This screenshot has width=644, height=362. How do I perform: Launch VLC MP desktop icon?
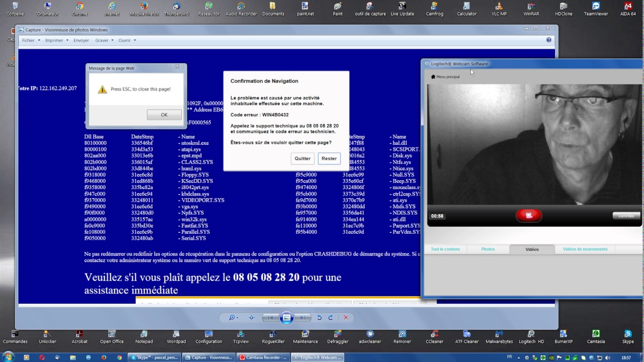coord(499,9)
